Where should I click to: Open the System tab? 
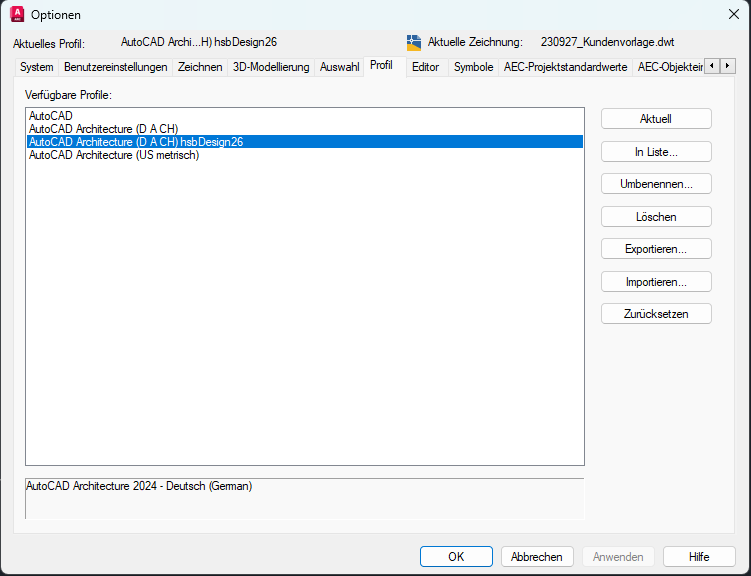[x=36, y=67]
